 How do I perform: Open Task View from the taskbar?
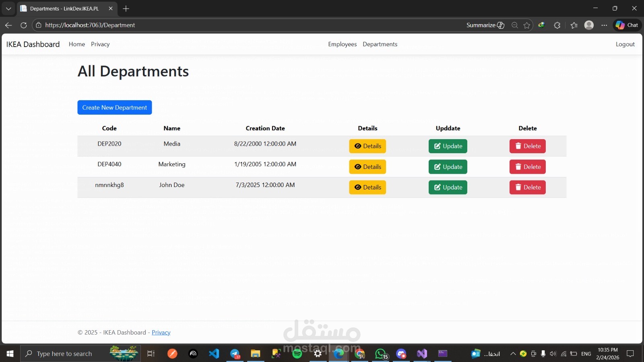coord(151,354)
